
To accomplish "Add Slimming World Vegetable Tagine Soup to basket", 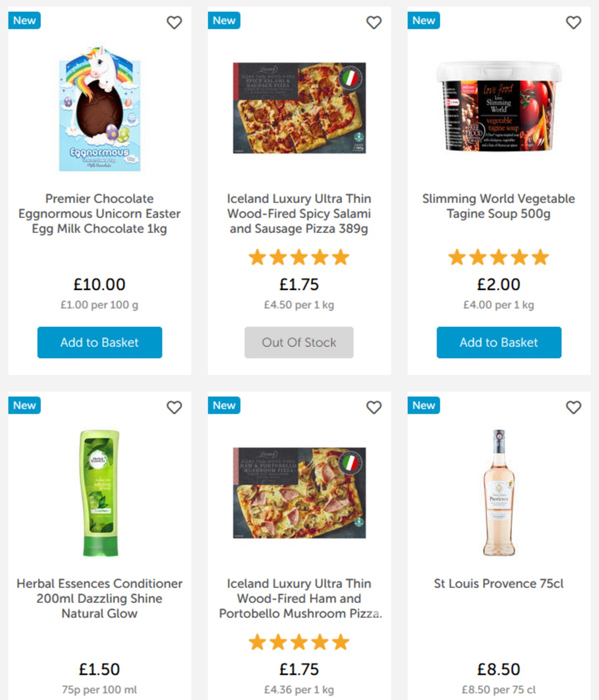I will (498, 343).
